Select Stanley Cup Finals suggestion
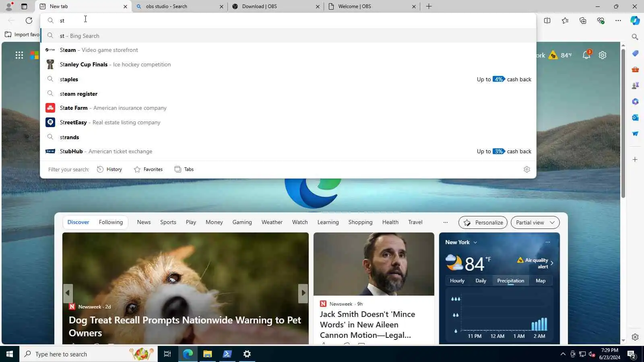 coord(288,64)
